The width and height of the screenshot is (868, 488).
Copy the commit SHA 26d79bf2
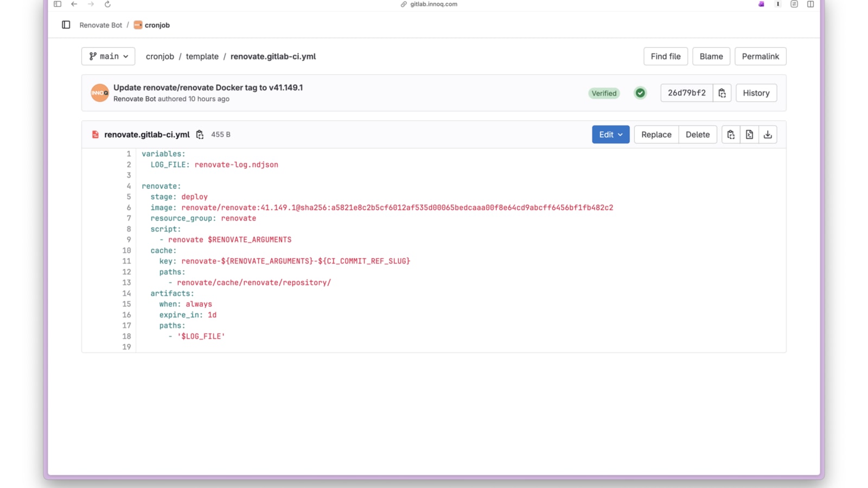pos(722,93)
